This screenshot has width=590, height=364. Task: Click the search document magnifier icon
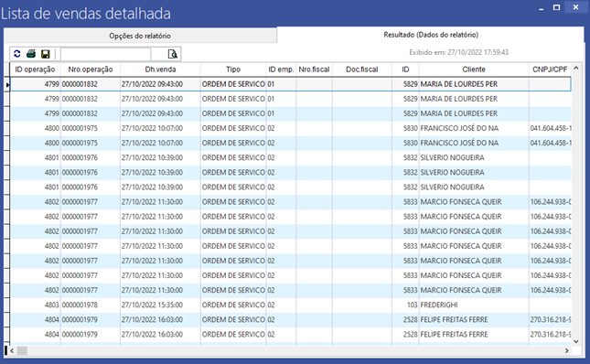(172, 54)
